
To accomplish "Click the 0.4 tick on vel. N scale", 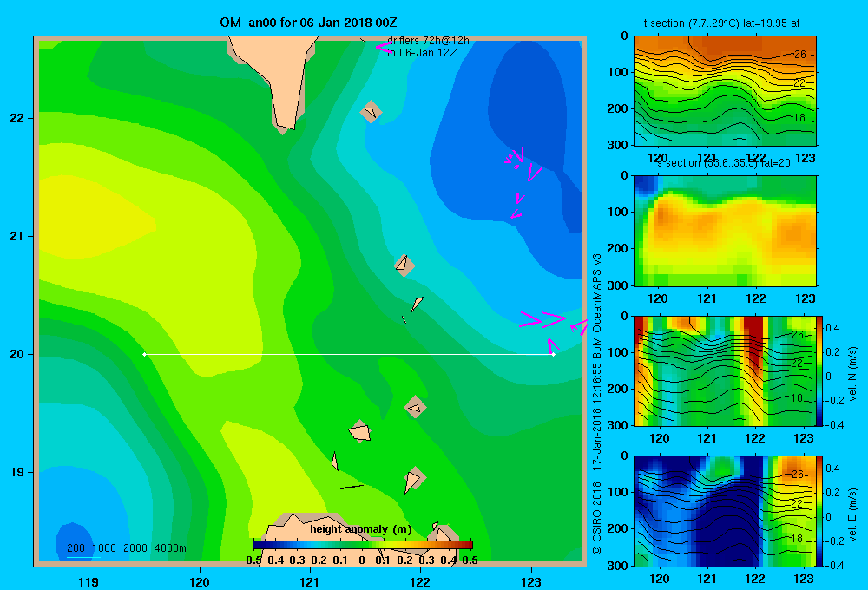I will [832, 328].
